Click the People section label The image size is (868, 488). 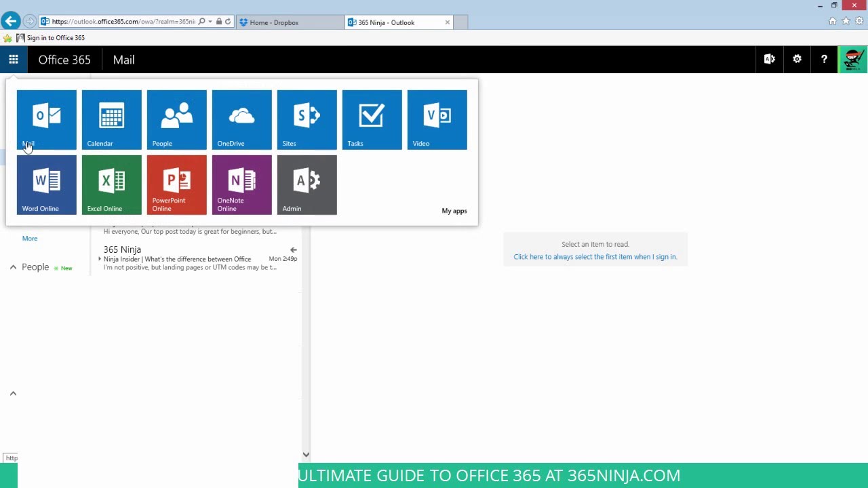35,267
